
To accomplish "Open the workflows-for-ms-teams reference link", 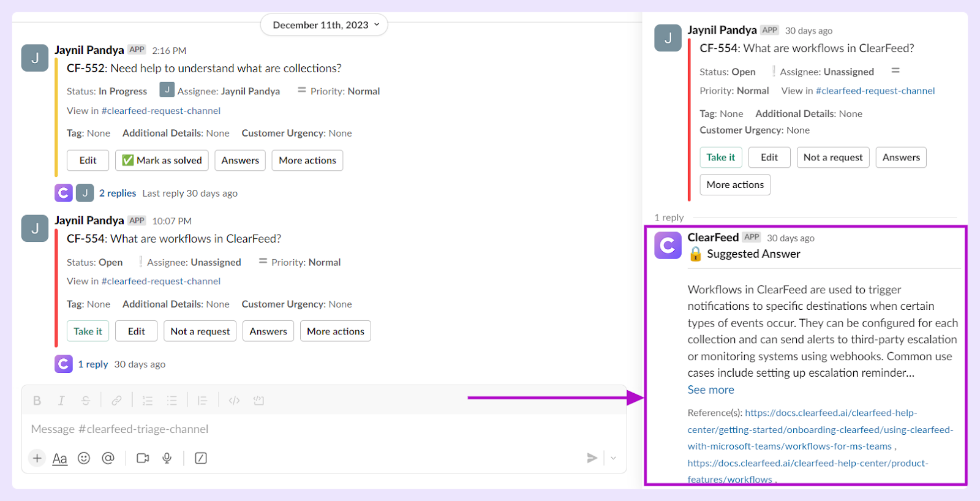I will 820,429.
